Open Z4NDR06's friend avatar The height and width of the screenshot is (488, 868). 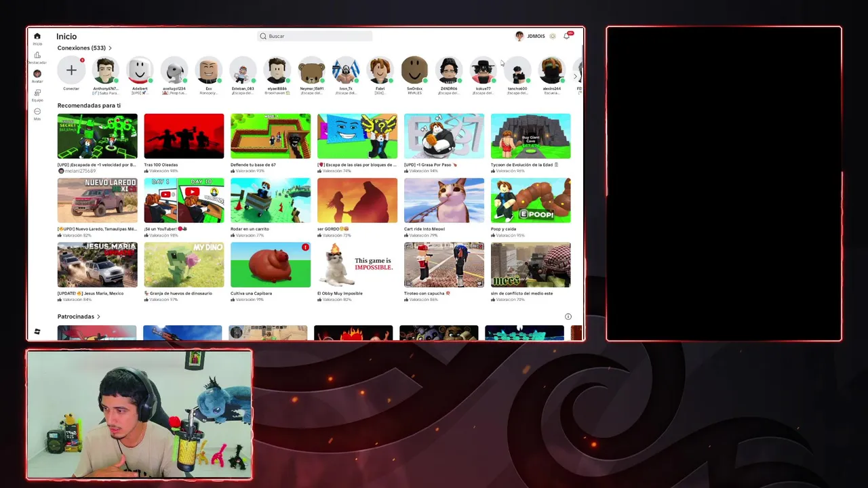point(449,70)
